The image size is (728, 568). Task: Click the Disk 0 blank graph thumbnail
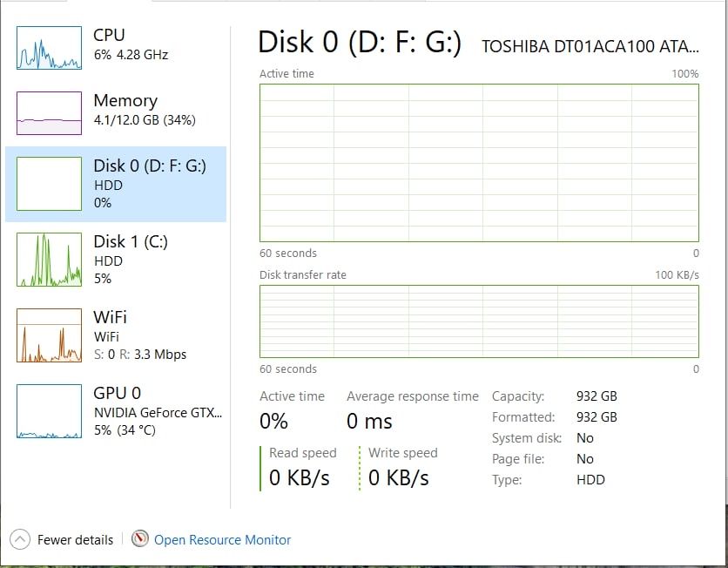tap(49, 184)
